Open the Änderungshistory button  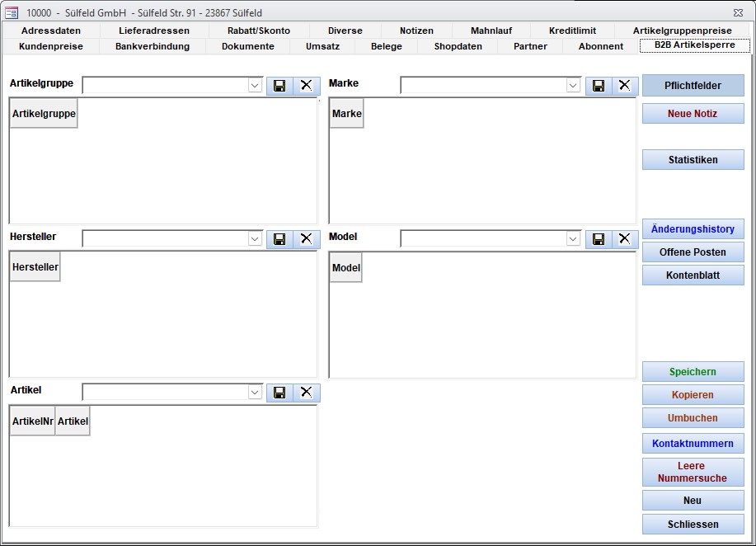693,229
